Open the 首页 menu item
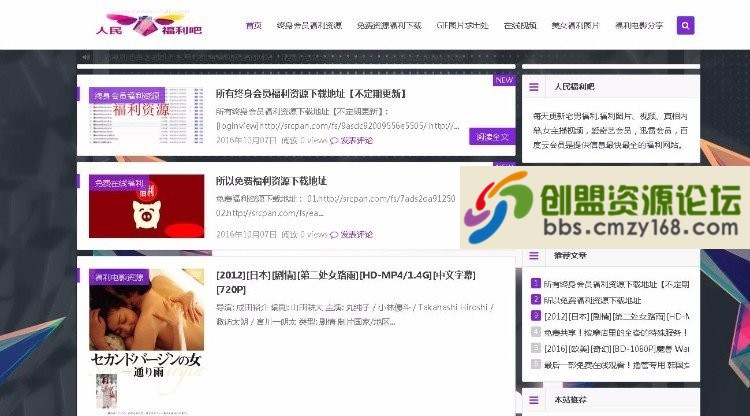Viewport: 750px width, 416px height. (254, 25)
